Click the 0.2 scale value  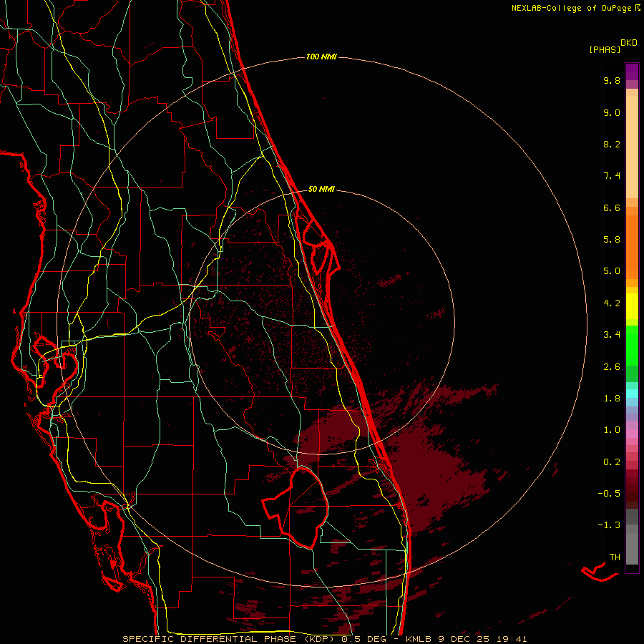coord(612,462)
